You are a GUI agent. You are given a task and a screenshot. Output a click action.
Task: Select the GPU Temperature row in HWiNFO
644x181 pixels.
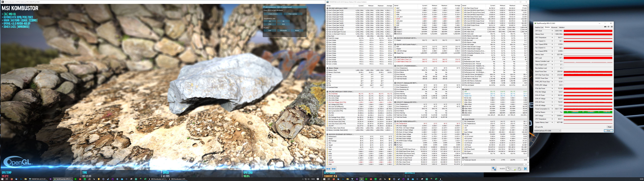tap(427, 124)
